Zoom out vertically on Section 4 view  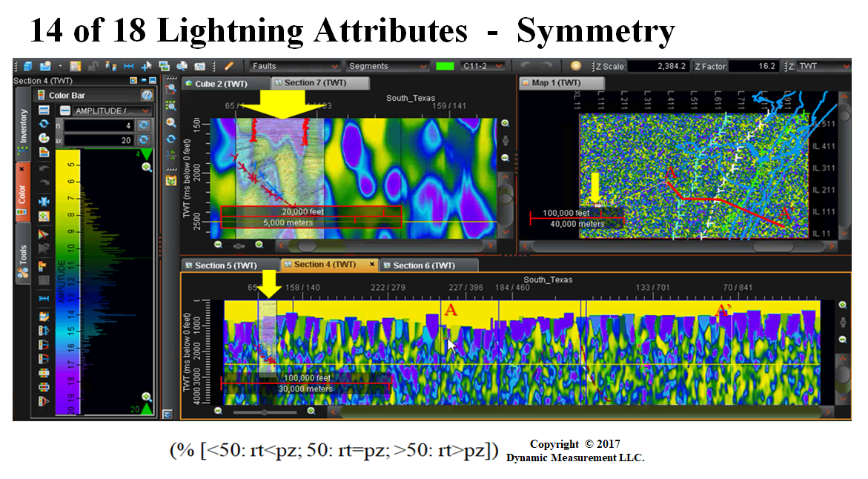[x=843, y=340]
